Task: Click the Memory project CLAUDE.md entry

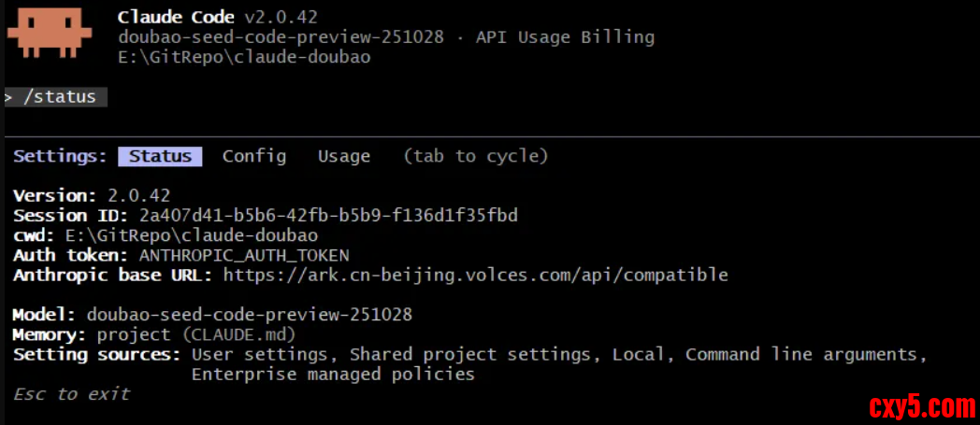Action: tap(195, 333)
